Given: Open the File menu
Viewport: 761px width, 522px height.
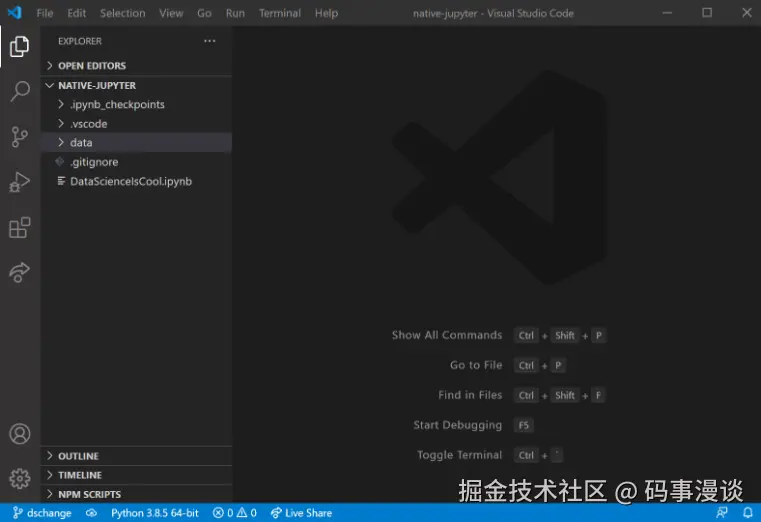Looking at the screenshot, I should pyautogui.click(x=45, y=13).
